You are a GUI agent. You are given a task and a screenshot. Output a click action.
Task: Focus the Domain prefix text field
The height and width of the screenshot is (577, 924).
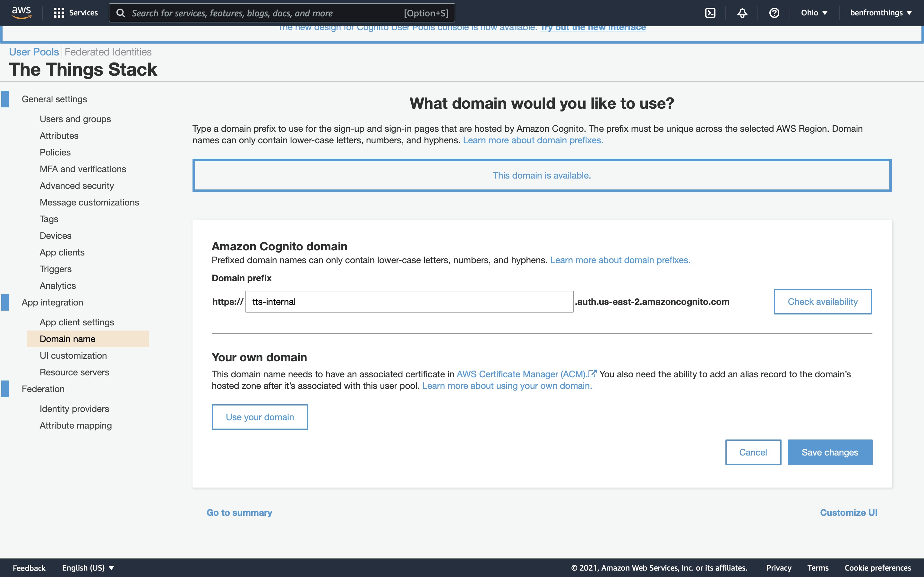point(409,301)
